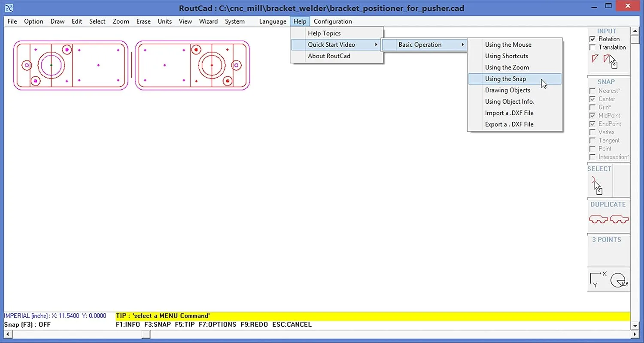Uncheck the MidPoint snap option

click(x=592, y=115)
